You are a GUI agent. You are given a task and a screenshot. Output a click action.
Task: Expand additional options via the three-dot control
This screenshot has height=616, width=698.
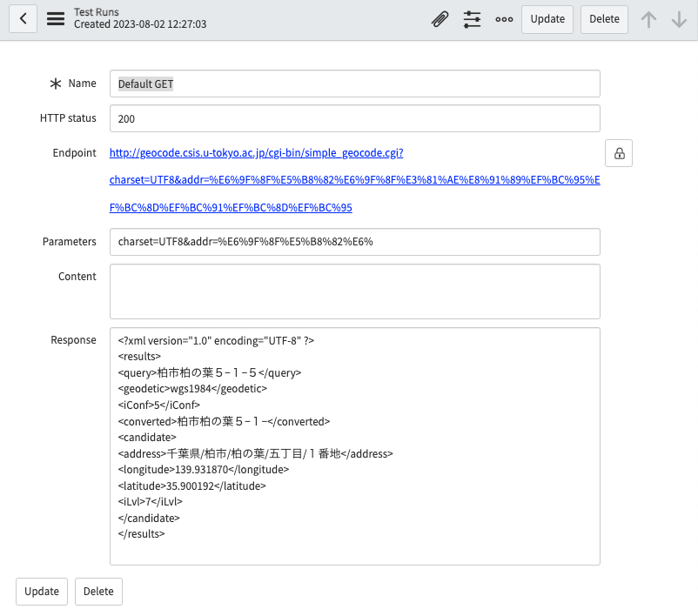click(504, 18)
